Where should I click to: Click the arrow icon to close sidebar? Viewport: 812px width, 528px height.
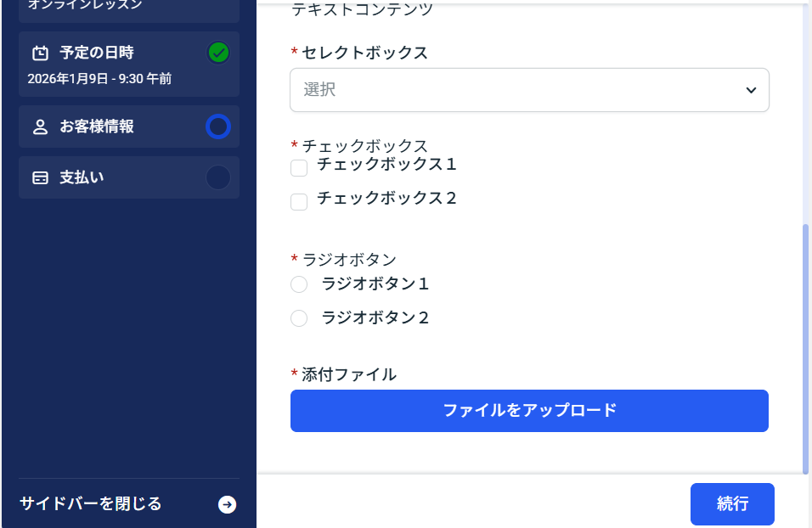click(x=227, y=505)
